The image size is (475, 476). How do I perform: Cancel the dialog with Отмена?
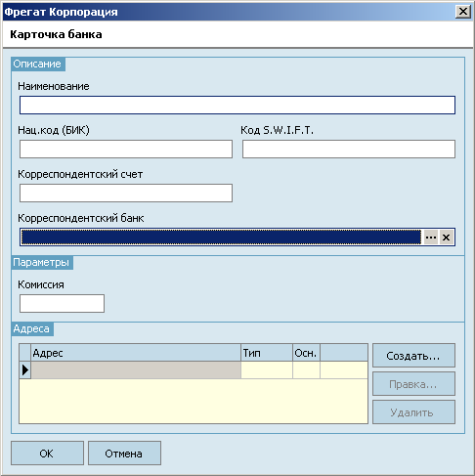pyautogui.click(x=124, y=454)
